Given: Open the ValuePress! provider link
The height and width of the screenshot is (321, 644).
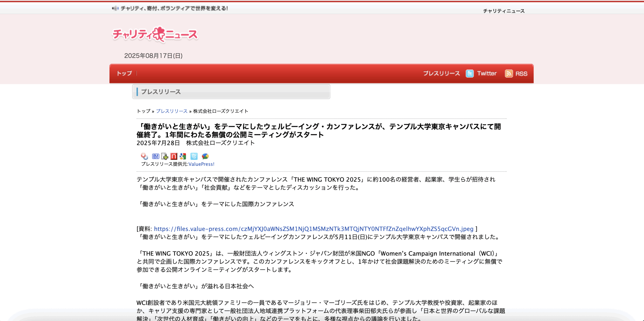Looking at the screenshot, I should click(x=202, y=164).
